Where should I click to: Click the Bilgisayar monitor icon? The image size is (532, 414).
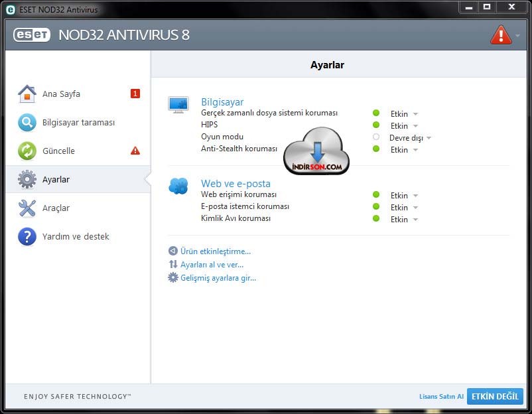click(x=178, y=105)
